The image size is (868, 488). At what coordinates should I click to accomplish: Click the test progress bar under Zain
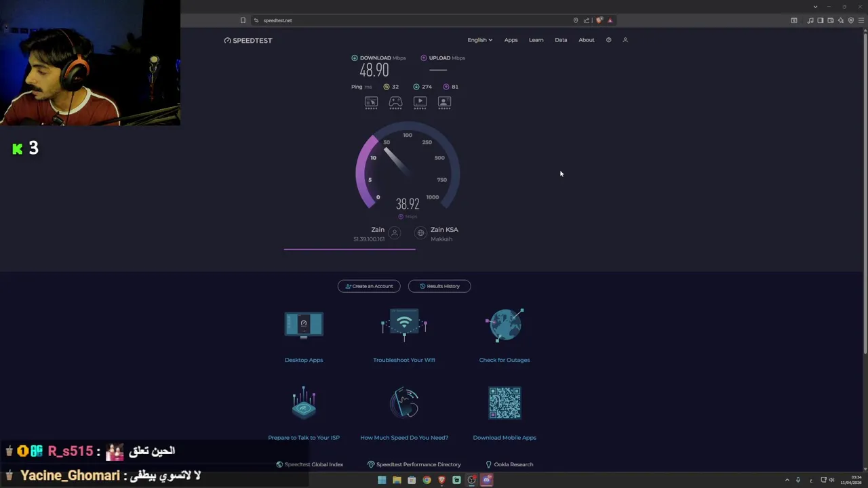[x=349, y=249]
